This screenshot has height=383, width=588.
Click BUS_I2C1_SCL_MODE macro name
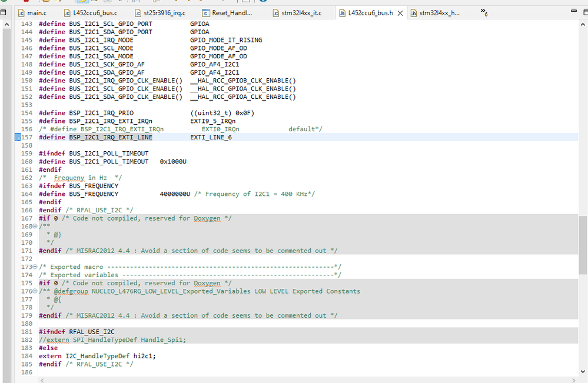point(101,48)
